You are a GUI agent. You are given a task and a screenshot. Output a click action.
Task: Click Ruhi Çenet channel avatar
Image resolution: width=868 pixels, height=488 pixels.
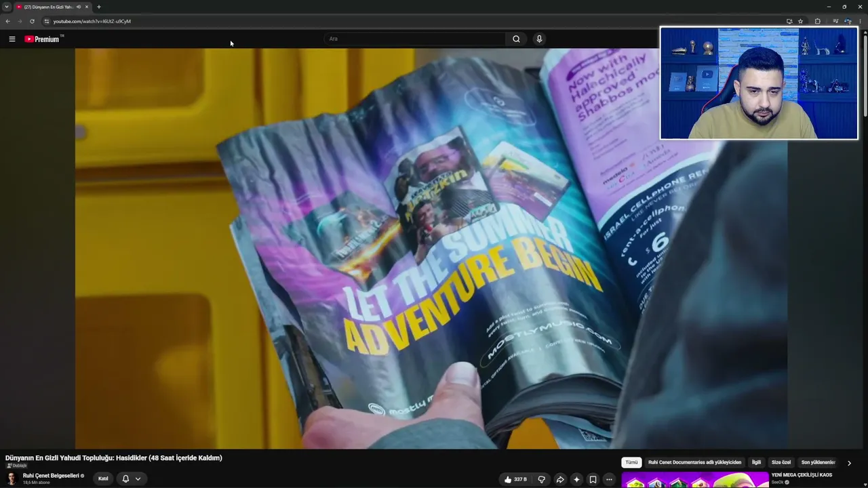[12, 479]
